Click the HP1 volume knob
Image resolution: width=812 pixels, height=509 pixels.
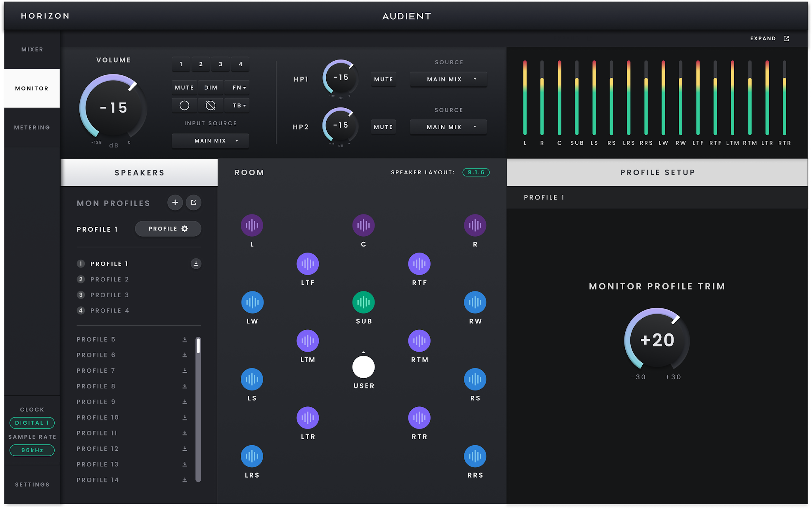pos(341,78)
